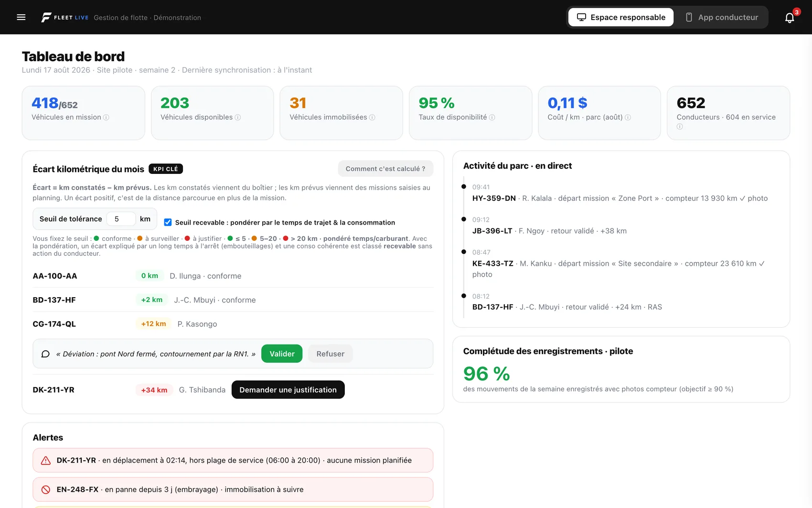
Task: Click the Fleet Live logo
Action: tap(65, 17)
